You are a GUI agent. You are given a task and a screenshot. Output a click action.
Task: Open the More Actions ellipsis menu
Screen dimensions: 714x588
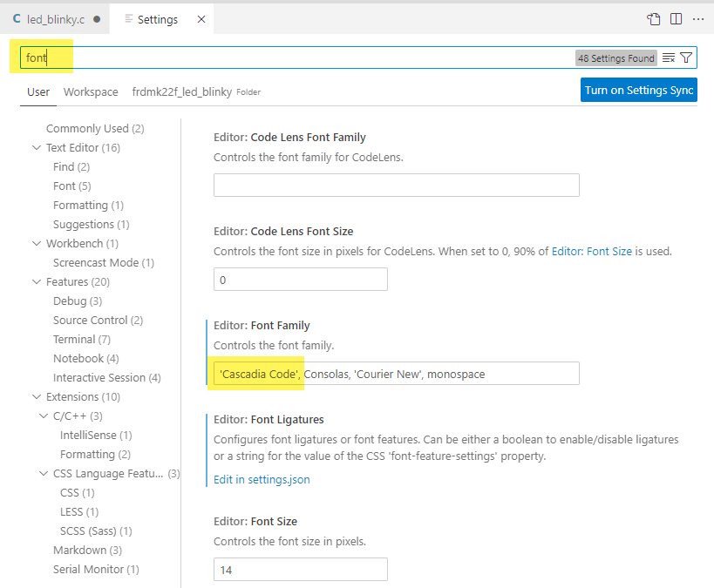tap(697, 19)
